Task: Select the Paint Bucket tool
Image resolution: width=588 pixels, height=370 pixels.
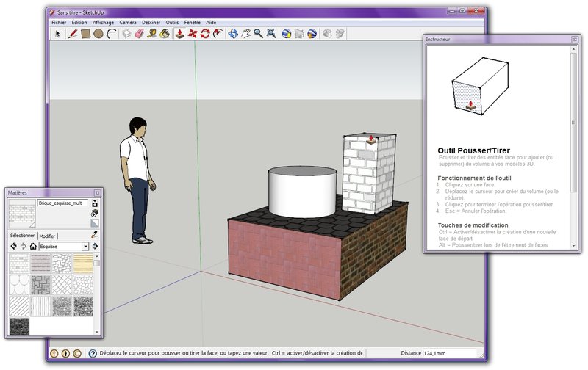Action: (165, 33)
